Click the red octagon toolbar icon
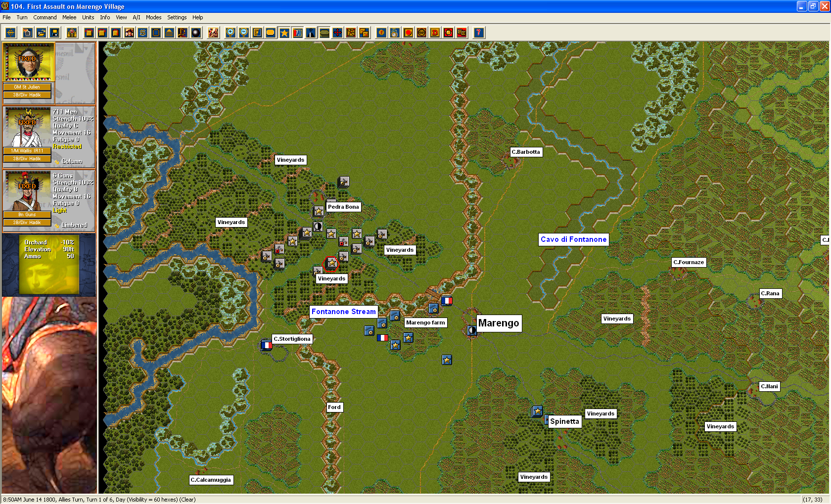This screenshot has height=504, width=831. pyautogui.click(x=408, y=33)
